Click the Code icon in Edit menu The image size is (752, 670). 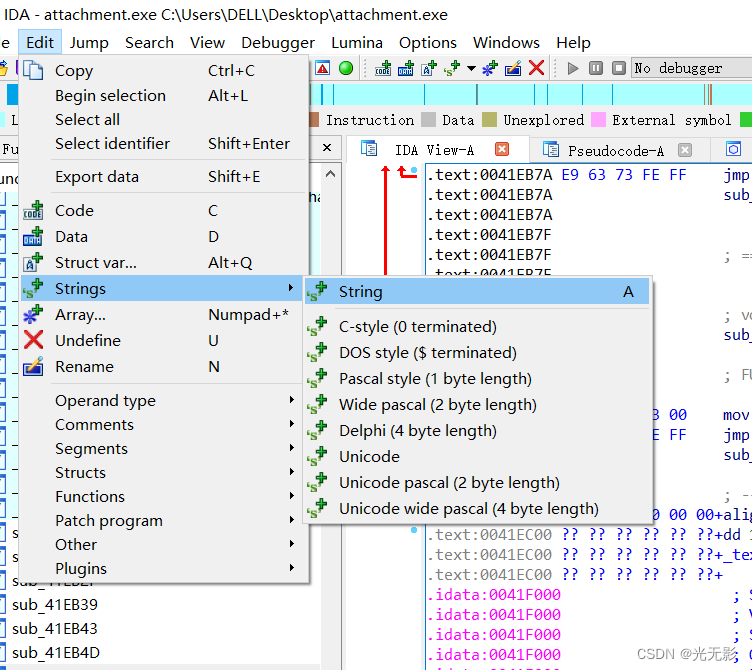[33, 211]
